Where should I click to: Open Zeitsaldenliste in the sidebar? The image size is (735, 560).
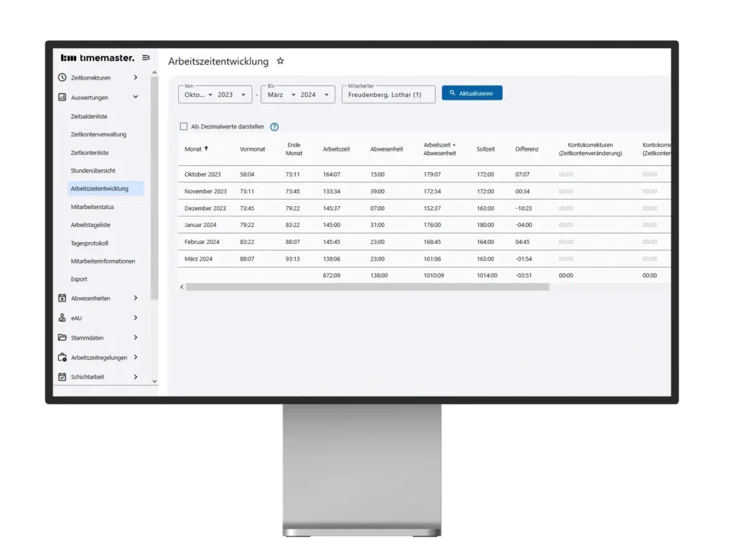click(x=89, y=116)
